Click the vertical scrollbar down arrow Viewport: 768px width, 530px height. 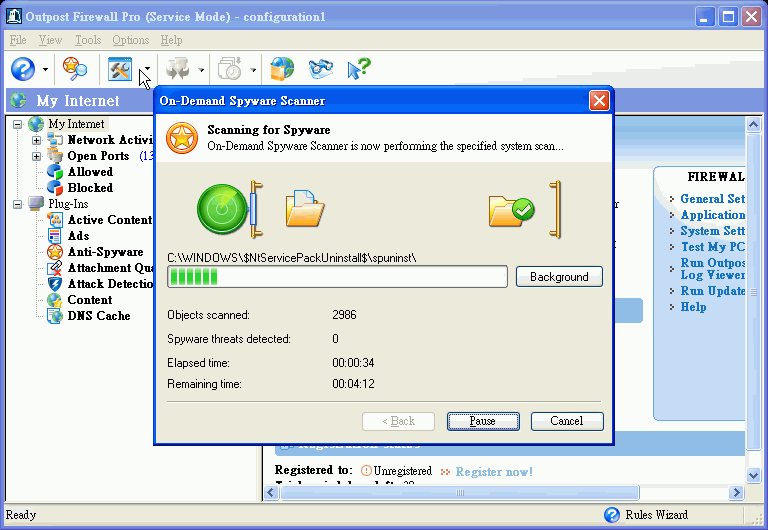(x=753, y=475)
